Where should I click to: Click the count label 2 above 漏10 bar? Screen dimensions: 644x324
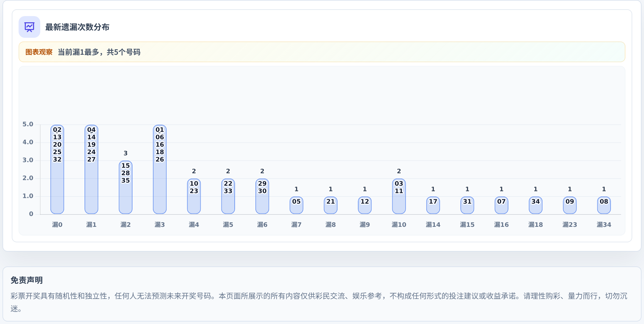[x=399, y=171]
